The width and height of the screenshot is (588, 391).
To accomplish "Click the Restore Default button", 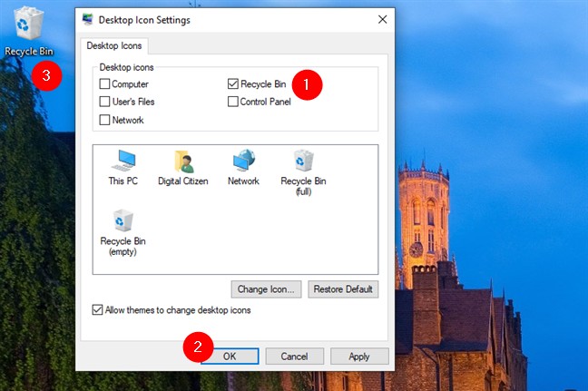I will tap(343, 289).
